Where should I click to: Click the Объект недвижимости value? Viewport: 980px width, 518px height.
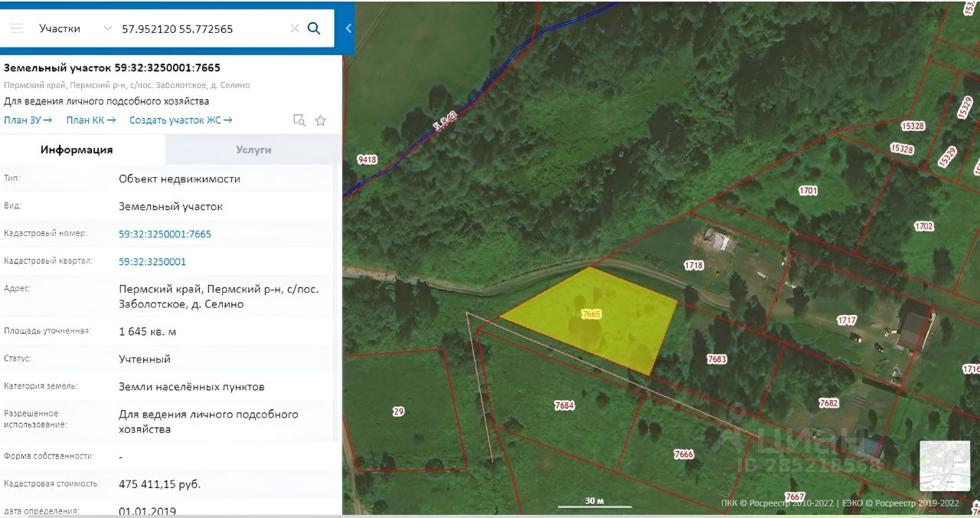pos(180,179)
